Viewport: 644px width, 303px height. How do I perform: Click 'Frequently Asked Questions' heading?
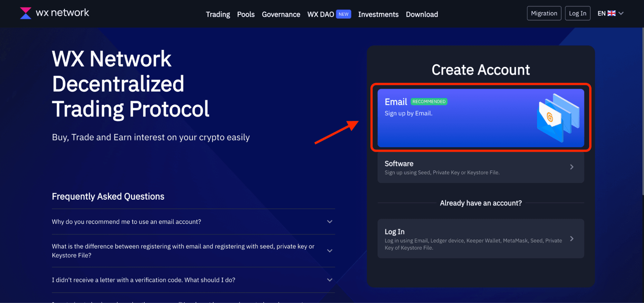(108, 197)
